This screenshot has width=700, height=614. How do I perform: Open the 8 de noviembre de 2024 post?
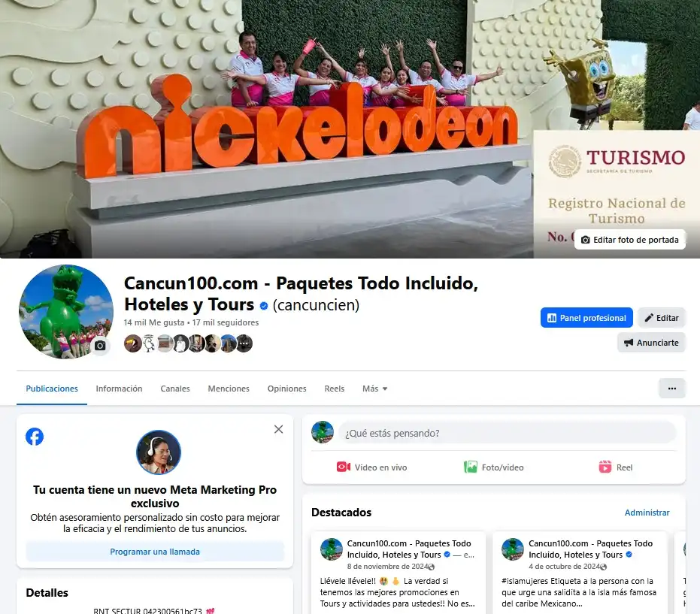pyautogui.click(x=387, y=566)
